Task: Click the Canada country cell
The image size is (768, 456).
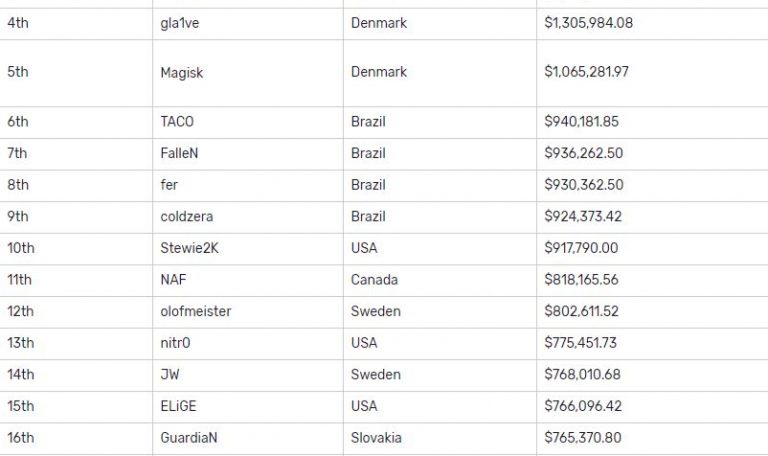Action: (374, 280)
